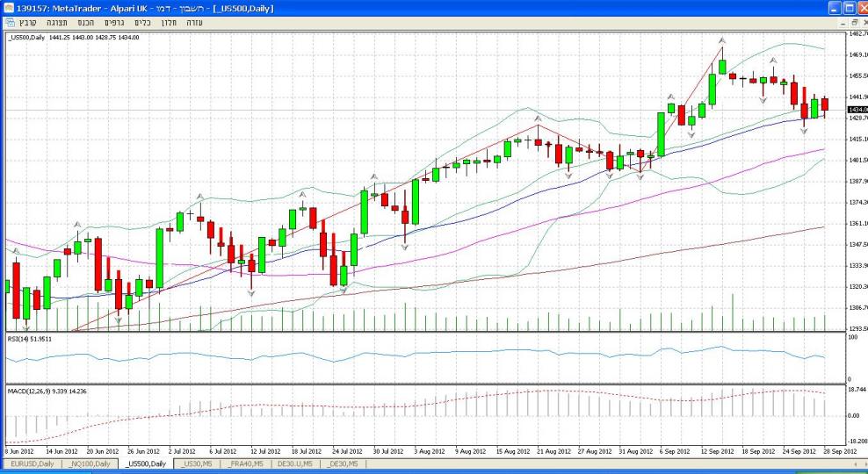This screenshot has height=474, width=868.
Task: Click the MetaTrader icon in the title bar
Action: (8, 7)
